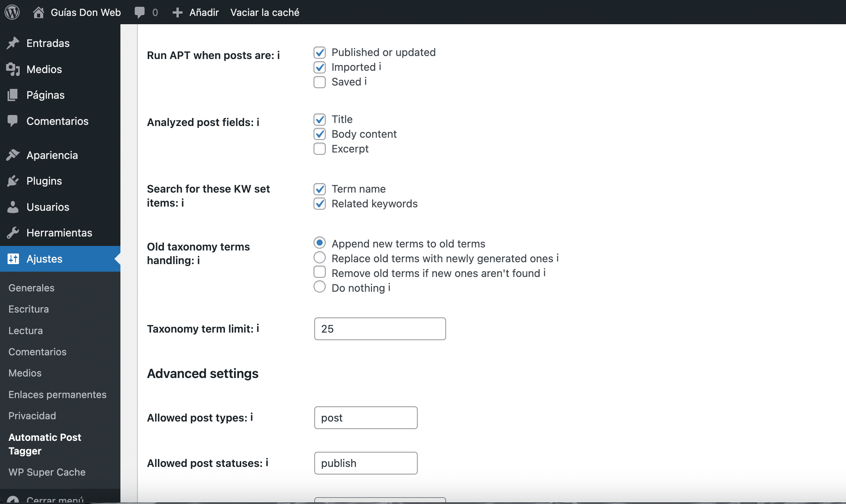Click the Apariencia paintbrush icon
The height and width of the screenshot is (504, 846).
tap(13, 155)
